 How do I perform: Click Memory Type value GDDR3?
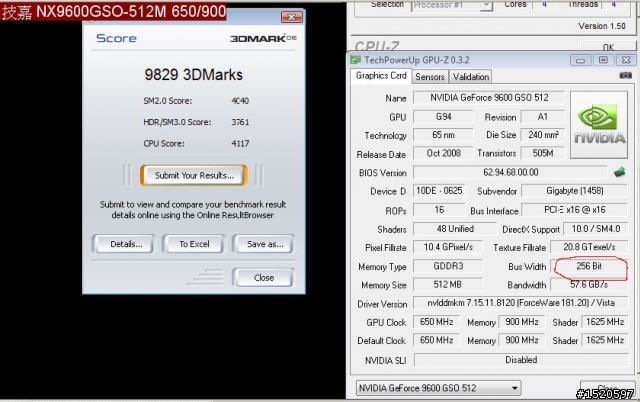point(448,266)
